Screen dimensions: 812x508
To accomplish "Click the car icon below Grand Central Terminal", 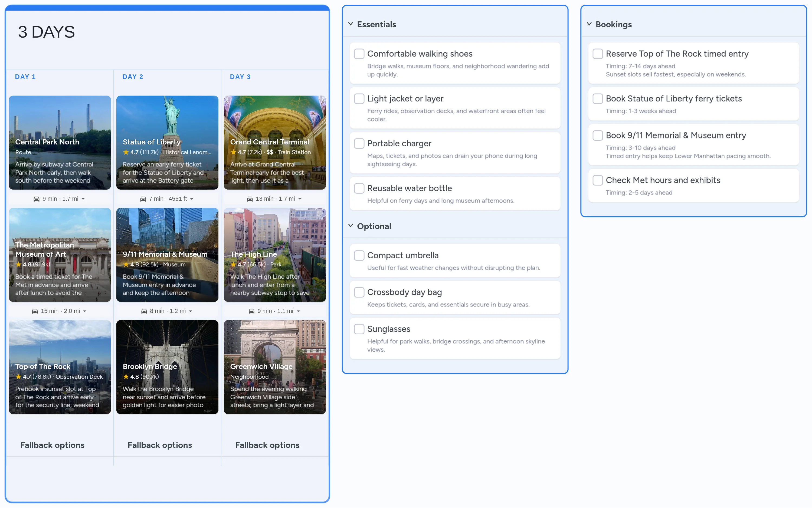I will click(x=250, y=199).
